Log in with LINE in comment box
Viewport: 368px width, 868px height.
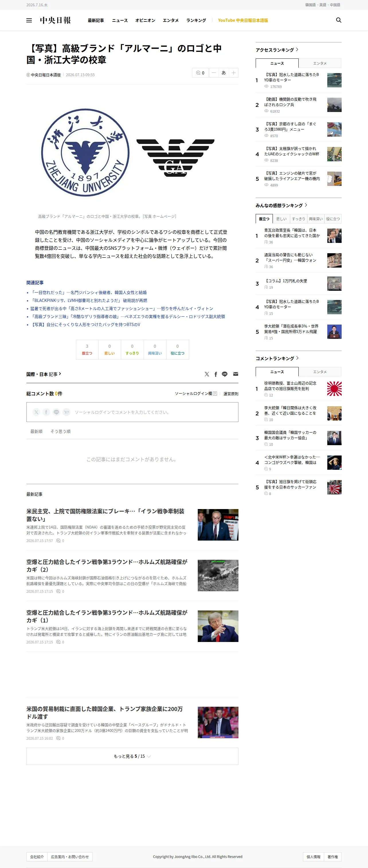56,412
